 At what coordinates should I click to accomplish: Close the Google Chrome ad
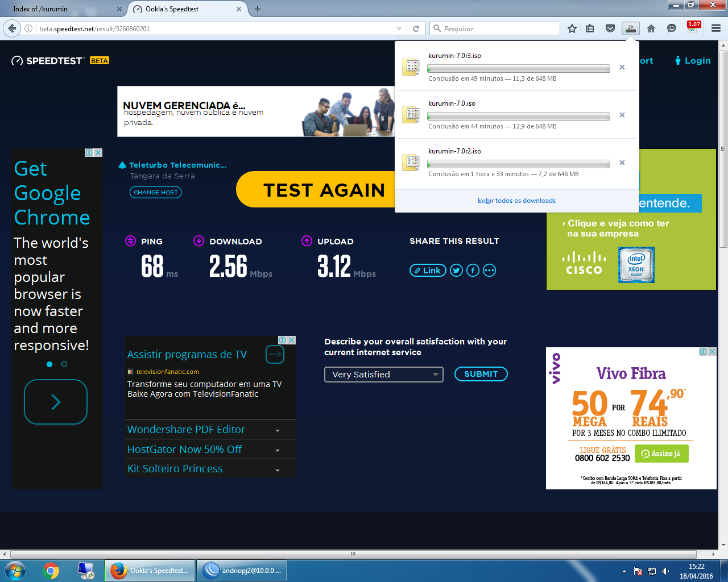pos(98,152)
